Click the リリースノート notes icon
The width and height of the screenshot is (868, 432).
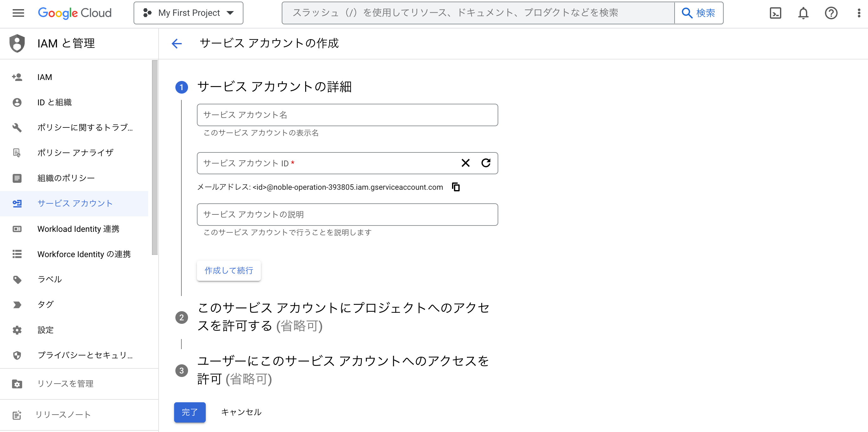click(17, 415)
